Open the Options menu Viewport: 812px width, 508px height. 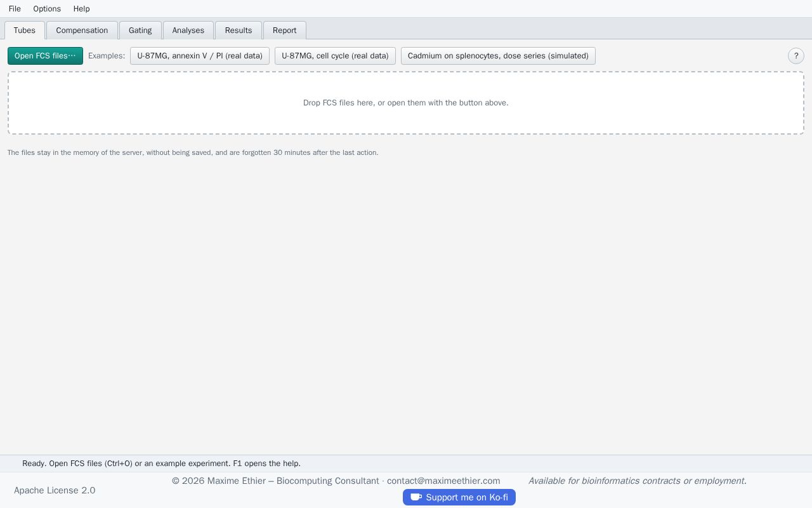(47, 9)
